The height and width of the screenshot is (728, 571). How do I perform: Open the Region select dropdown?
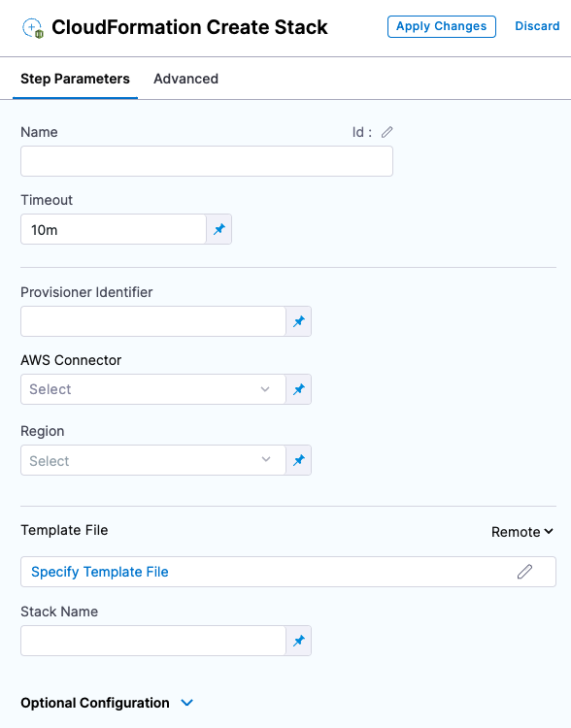[153, 460]
